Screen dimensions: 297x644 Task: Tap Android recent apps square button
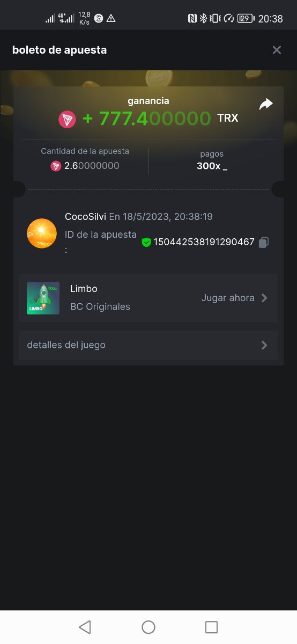212,627
